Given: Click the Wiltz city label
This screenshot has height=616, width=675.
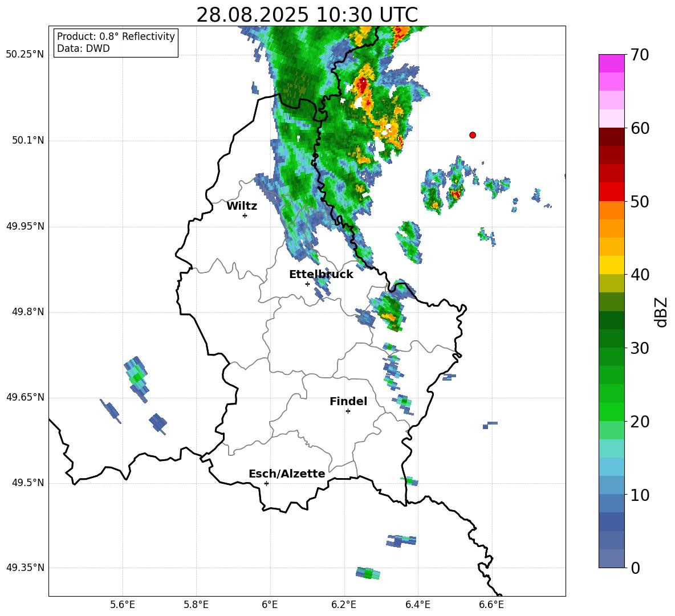Looking at the screenshot, I should point(242,206).
